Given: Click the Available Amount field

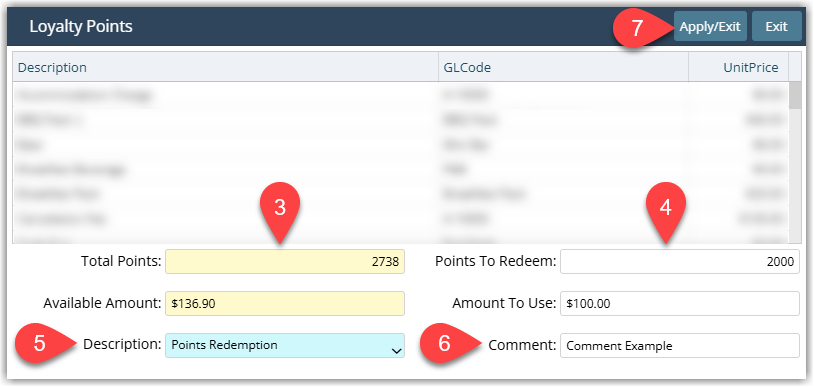Looking at the screenshot, I should click(285, 303).
